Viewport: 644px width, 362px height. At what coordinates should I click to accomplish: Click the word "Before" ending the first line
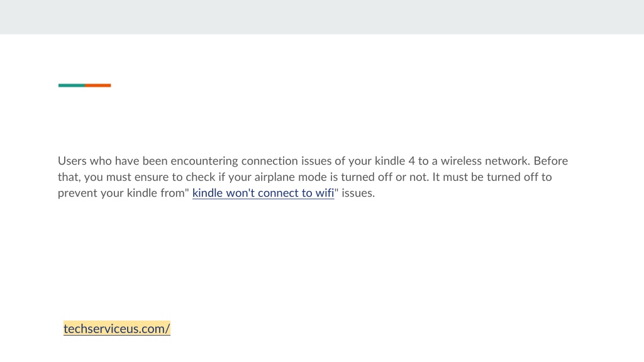pos(551,161)
